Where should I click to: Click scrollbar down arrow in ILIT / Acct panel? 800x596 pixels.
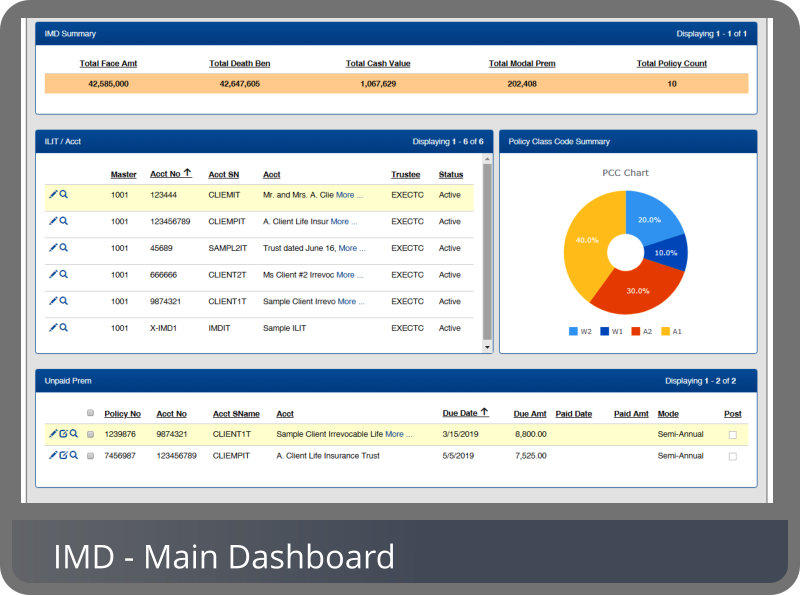(x=487, y=346)
